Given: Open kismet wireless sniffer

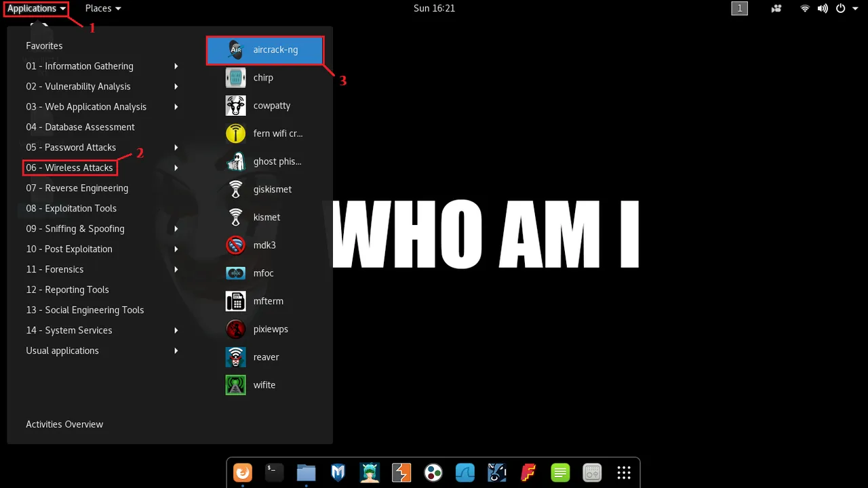Looking at the screenshot, I should pyautogui.click(x=265, y=218).
